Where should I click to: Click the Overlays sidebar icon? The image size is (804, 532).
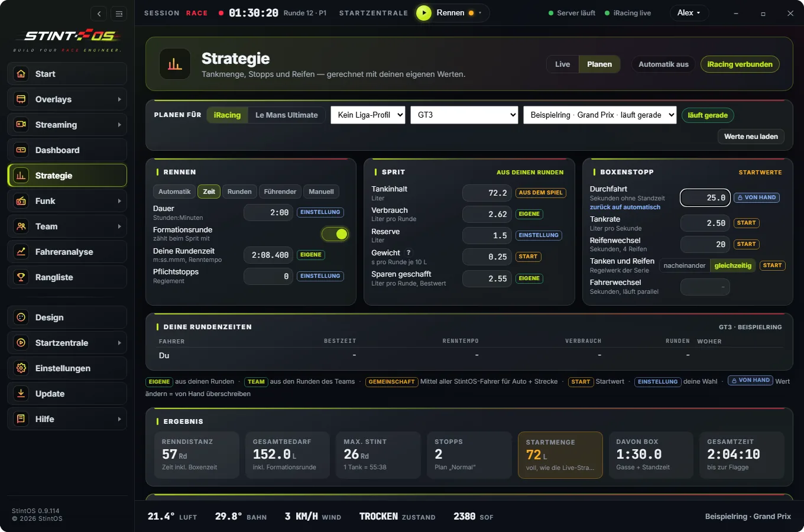click(x=21, y=99)
